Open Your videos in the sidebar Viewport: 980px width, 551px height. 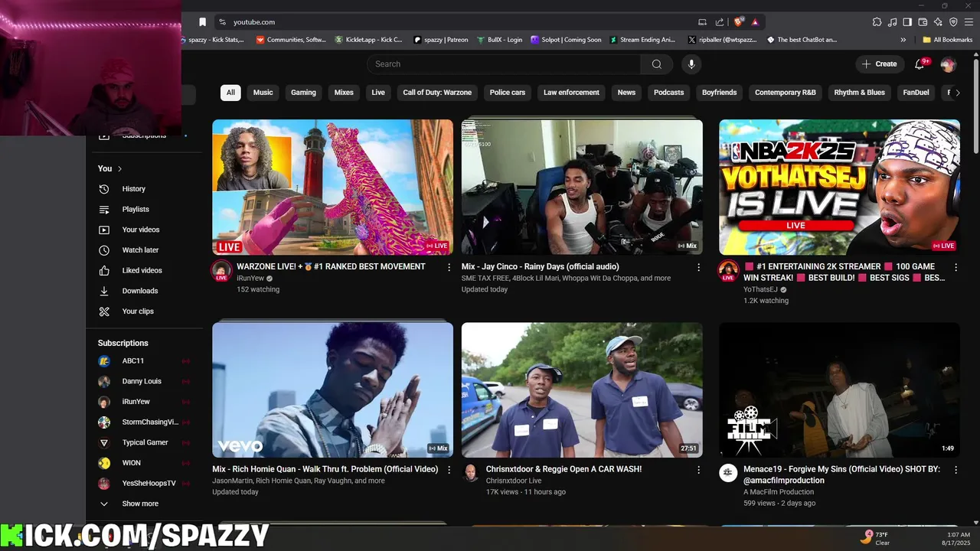[x=140, y=230]
